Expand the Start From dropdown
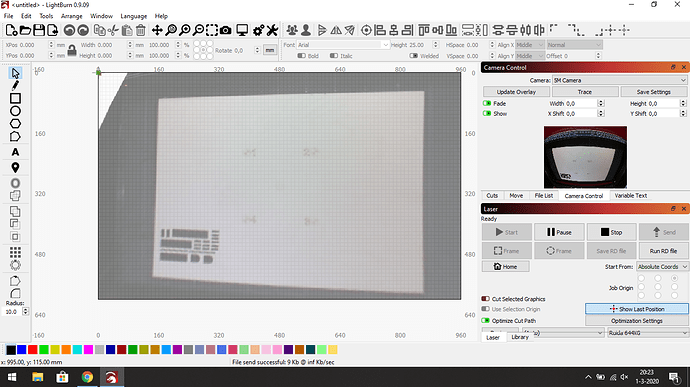This screenshot has height=387, width=690. click(662, 266)
